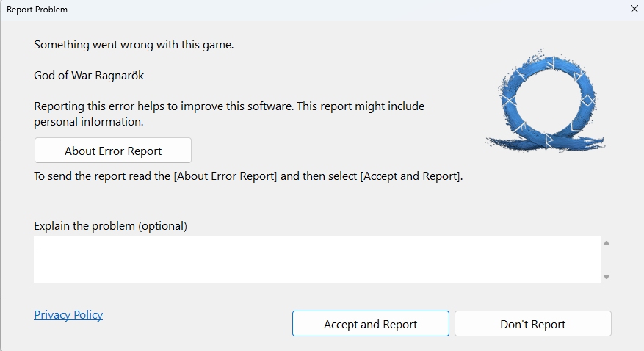644x351 pixels.
Task: Click the "Explain the problem (optional)" label
Action: 110,226
